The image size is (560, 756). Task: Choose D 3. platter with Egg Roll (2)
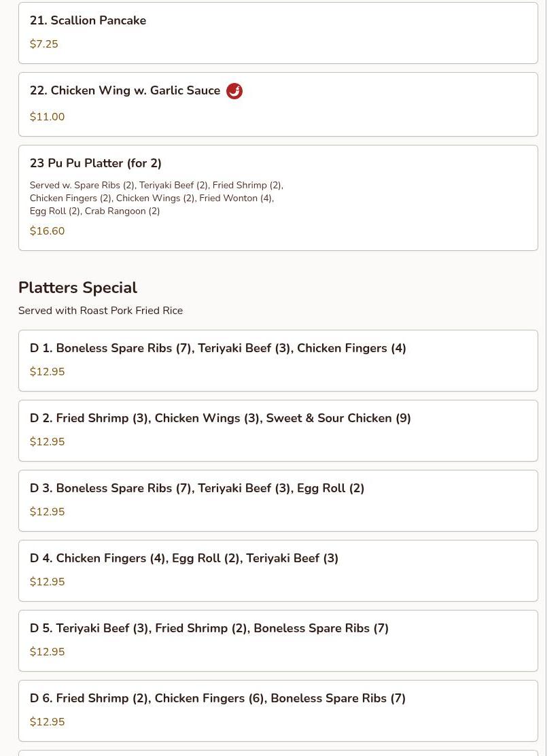[197, 488]
